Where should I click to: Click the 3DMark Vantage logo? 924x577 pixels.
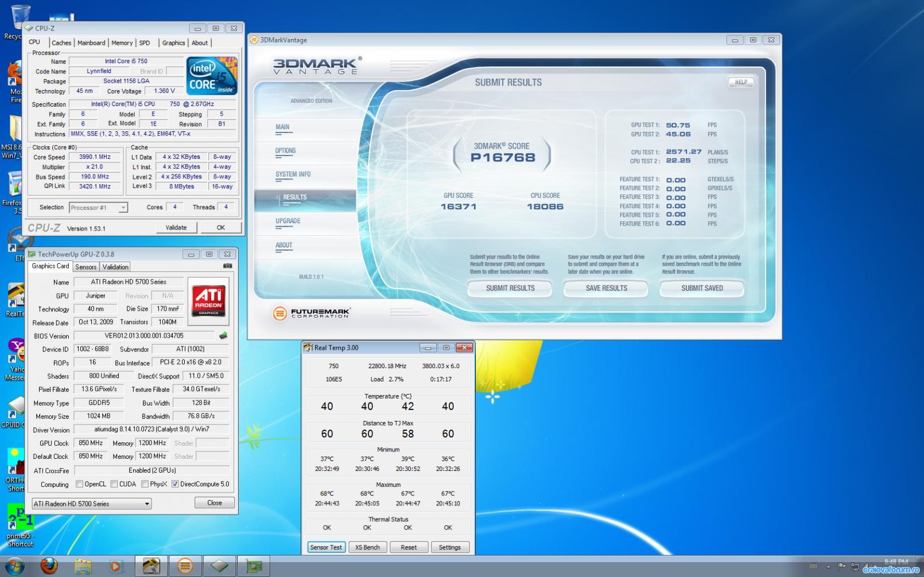[x=317, y=65]
